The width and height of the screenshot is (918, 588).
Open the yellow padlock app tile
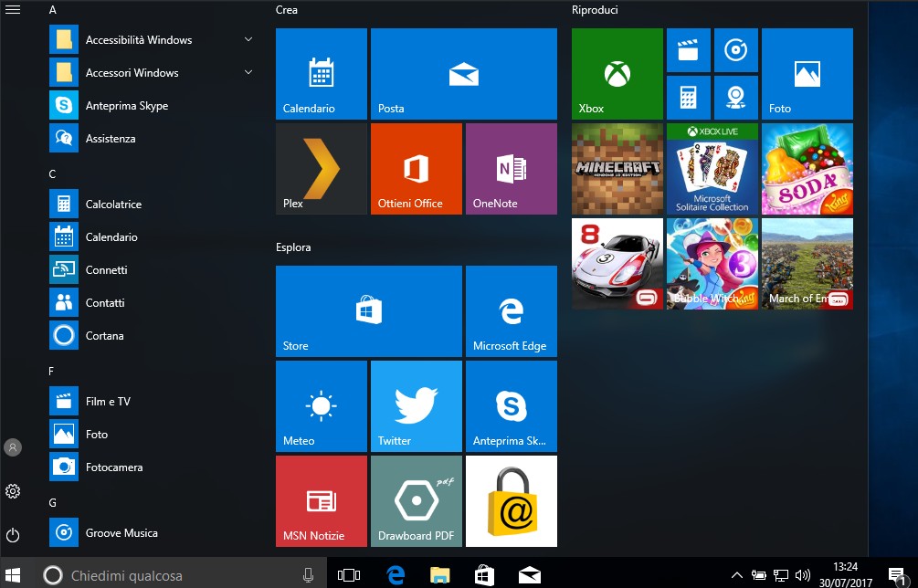coord(512,501)
